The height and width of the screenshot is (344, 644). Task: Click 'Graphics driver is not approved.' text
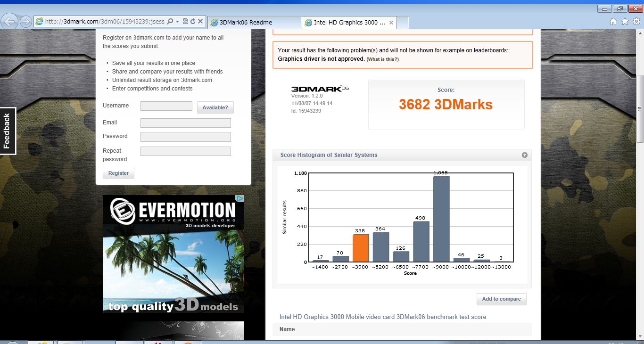point(322,59)
